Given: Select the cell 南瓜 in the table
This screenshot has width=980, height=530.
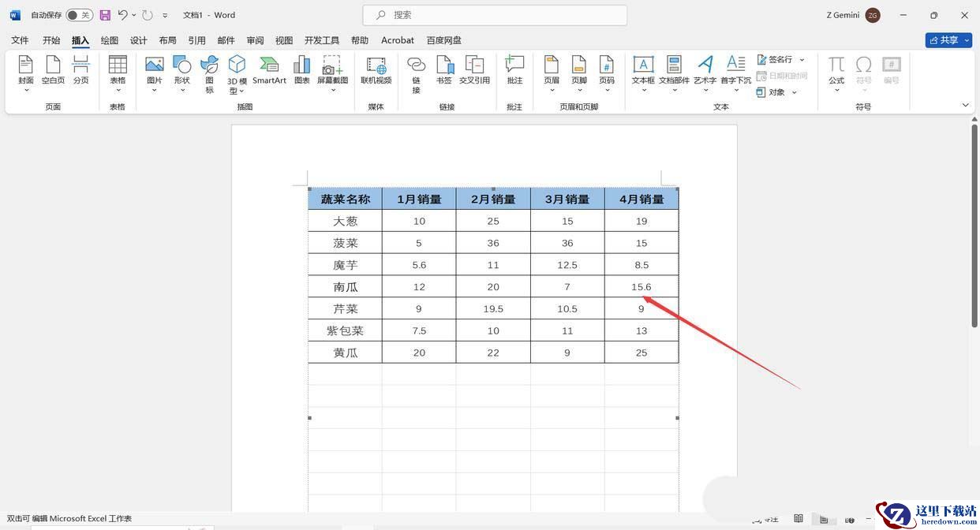Looking at the screenshot, I should (x=345, y=287).
